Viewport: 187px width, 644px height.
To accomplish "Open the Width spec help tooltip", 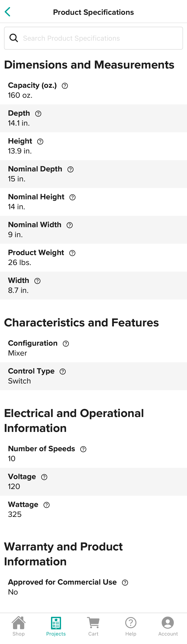I will click(x=37, y=281).
